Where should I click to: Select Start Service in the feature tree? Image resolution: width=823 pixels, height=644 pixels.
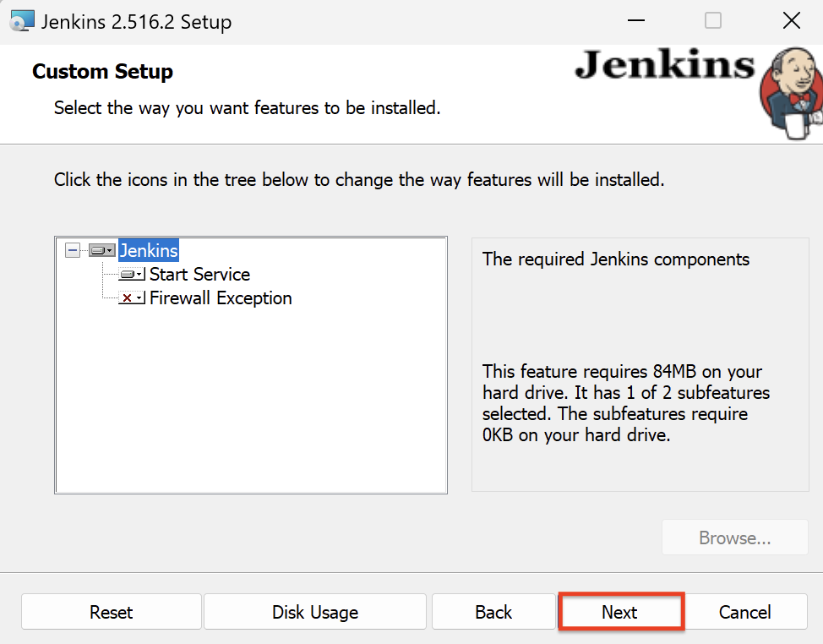(199, 274)
